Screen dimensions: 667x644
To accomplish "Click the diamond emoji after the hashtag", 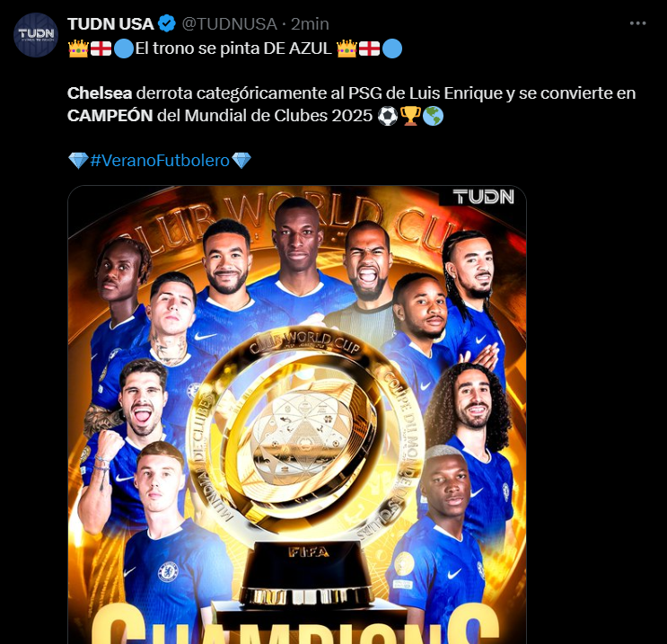I will [241, 161].
